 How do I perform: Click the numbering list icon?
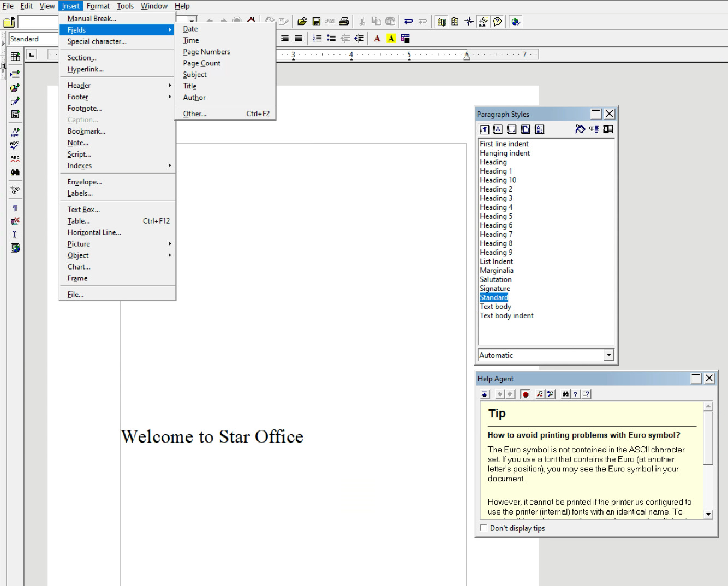click(317, 38)
